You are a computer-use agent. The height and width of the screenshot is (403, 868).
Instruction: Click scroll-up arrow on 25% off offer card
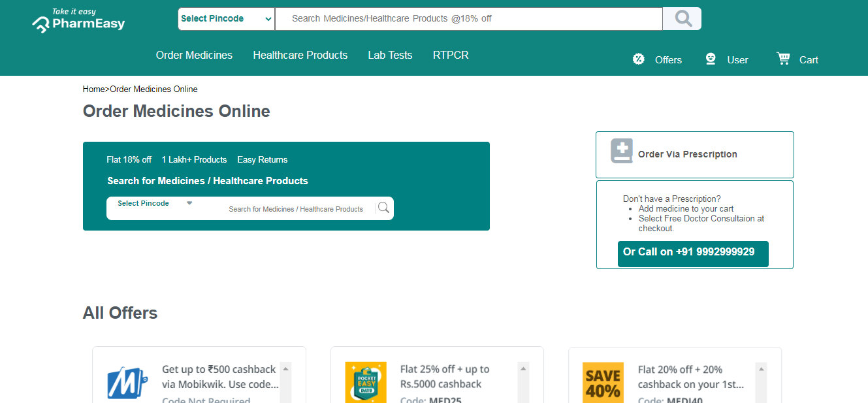(523, 369)
